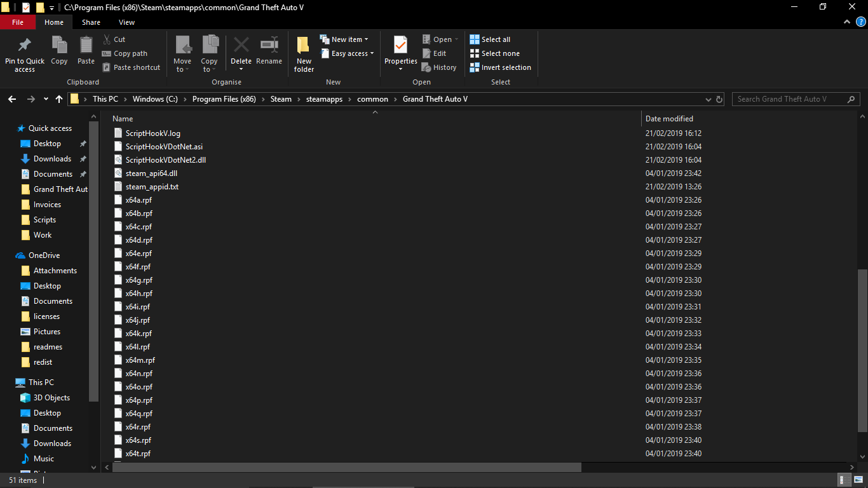Open Pictures under OneDrive
The width and height of the screenshot is (868, 488).
click(47, 332)
